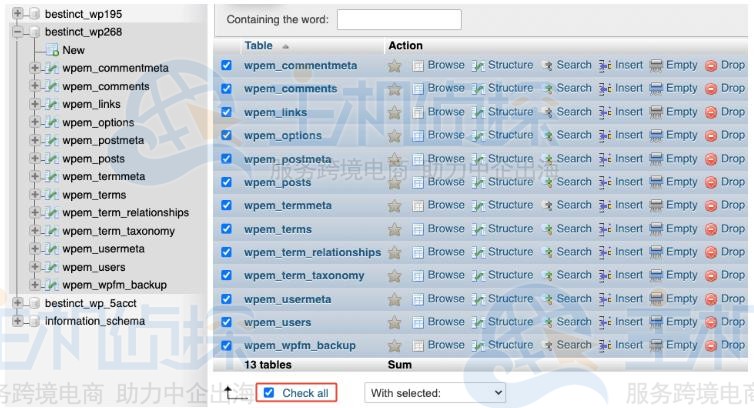The image size is (754, 408).
Task: Click the Empty icon for wpem_users
Action: click(656, 322)
